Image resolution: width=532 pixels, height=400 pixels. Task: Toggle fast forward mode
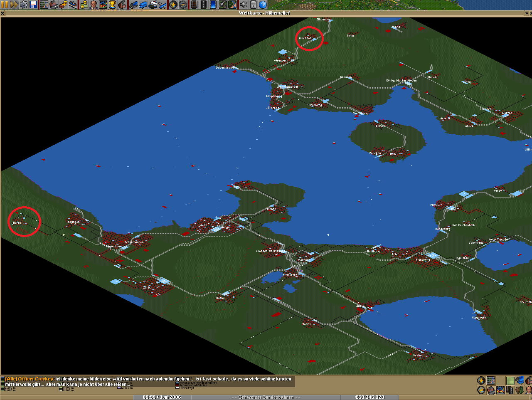[14, 5]
